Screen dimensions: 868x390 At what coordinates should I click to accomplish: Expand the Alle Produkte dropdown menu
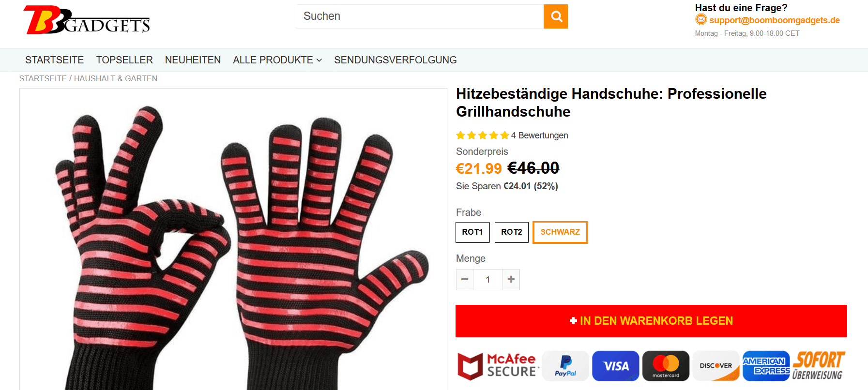coord(277,60)
